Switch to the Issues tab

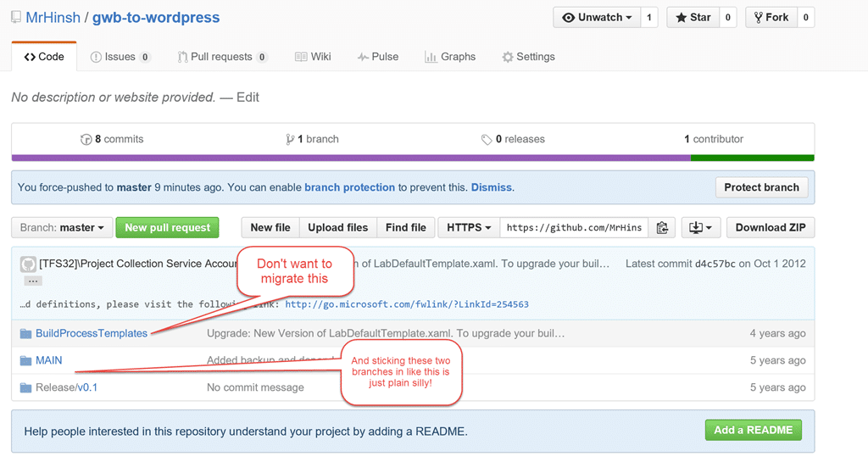pyautogui.click(x=120, y=57)
